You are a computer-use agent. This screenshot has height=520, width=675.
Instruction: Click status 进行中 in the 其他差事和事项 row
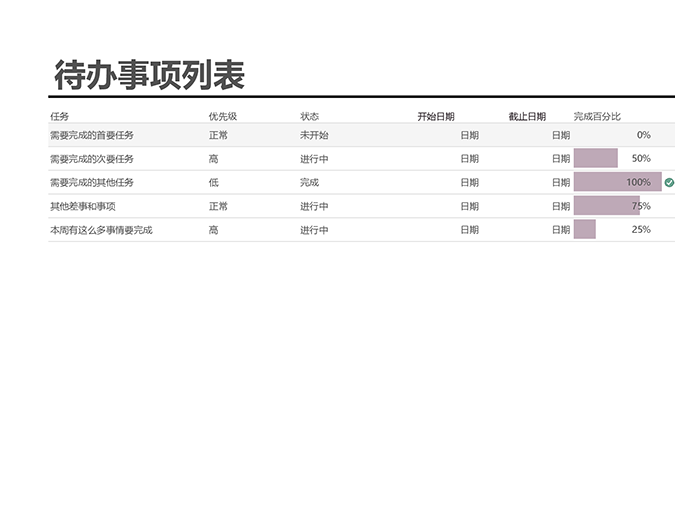314,206
